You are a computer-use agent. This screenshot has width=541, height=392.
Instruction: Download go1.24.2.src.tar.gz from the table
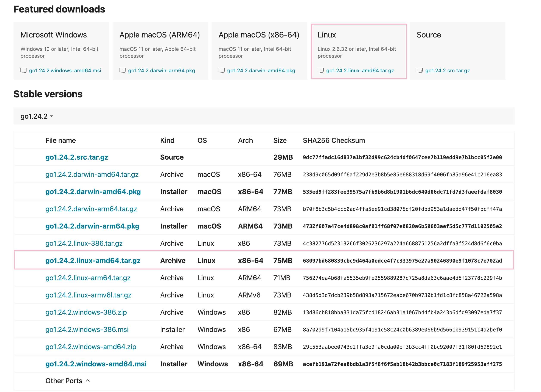point(77,157)
